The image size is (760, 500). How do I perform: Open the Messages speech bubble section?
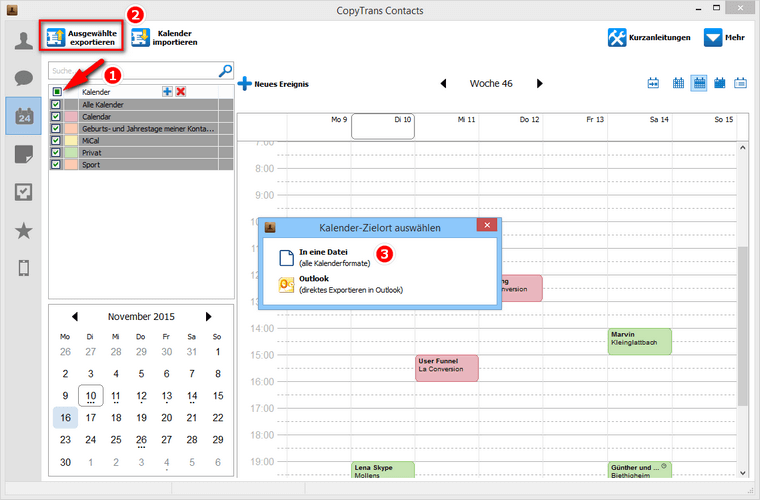coord(23,78)
